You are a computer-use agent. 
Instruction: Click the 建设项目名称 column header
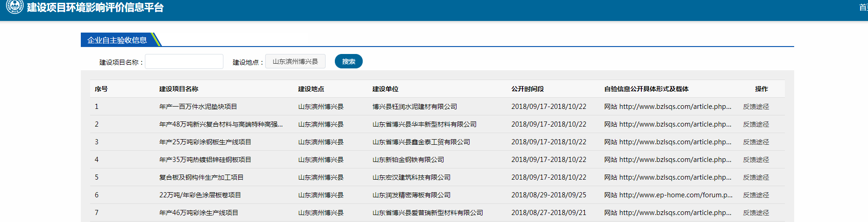pos(179,89)
